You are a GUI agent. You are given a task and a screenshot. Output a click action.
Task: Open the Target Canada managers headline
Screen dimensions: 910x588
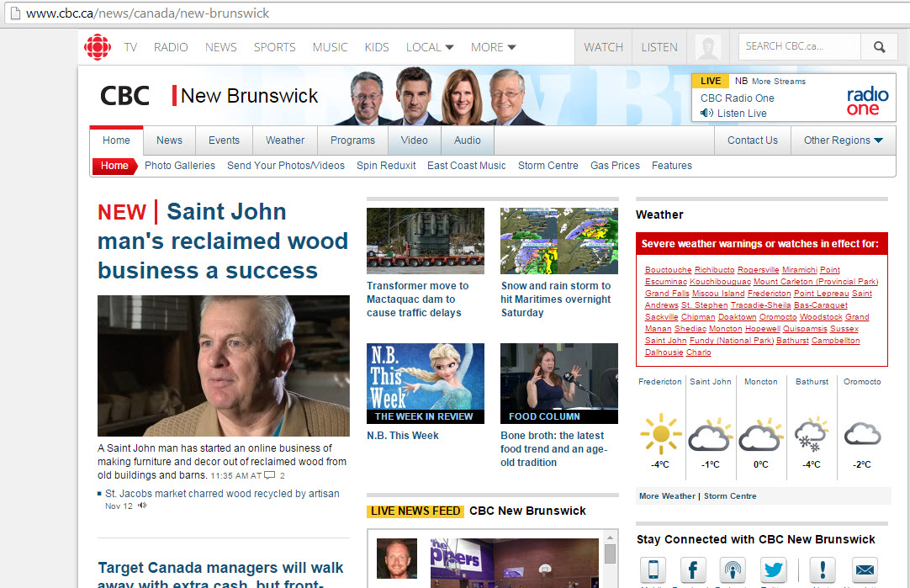220,574
